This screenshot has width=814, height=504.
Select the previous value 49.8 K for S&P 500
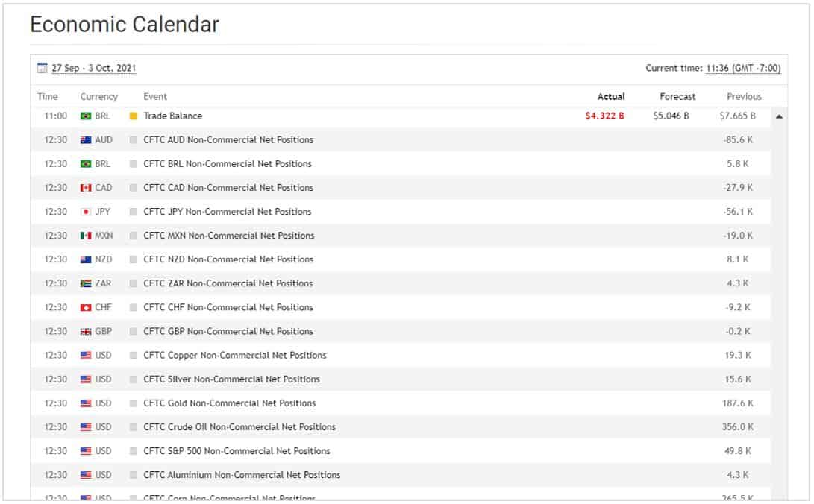coord(737,451)
